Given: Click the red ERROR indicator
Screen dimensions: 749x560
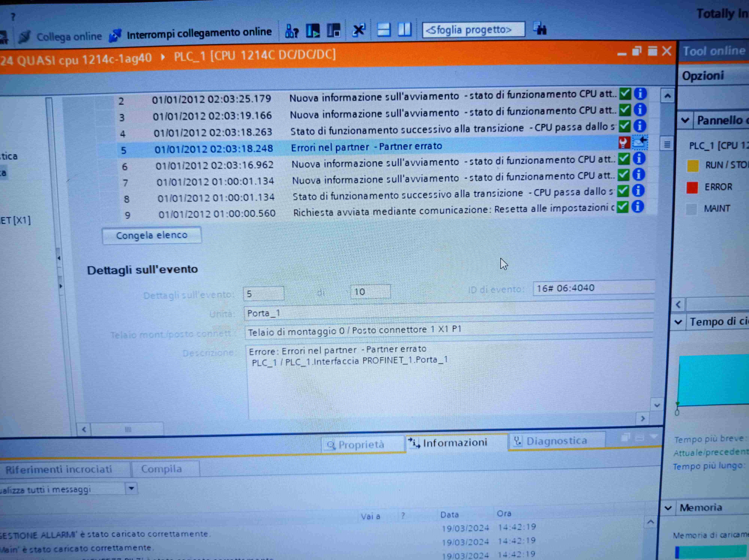Looking at the screenshot, I should pos(692,188).
